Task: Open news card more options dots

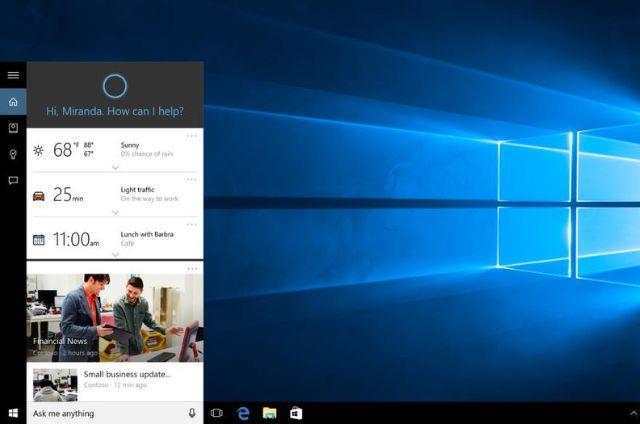Action: (192, 269)
